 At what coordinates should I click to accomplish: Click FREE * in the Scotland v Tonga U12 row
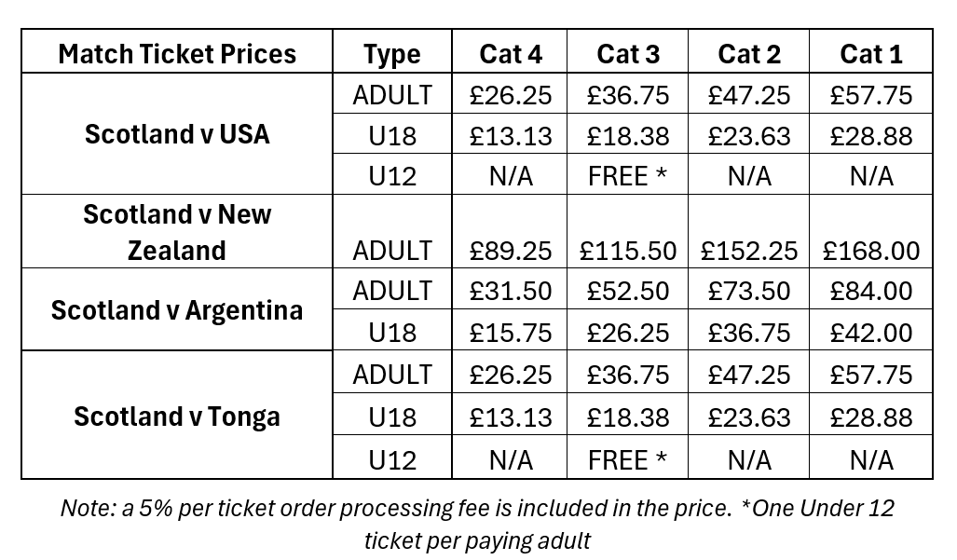coord(627,460)
